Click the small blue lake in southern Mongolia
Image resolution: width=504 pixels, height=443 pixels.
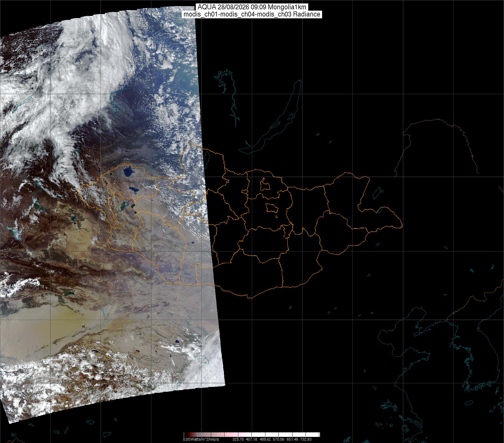[191, 242]
